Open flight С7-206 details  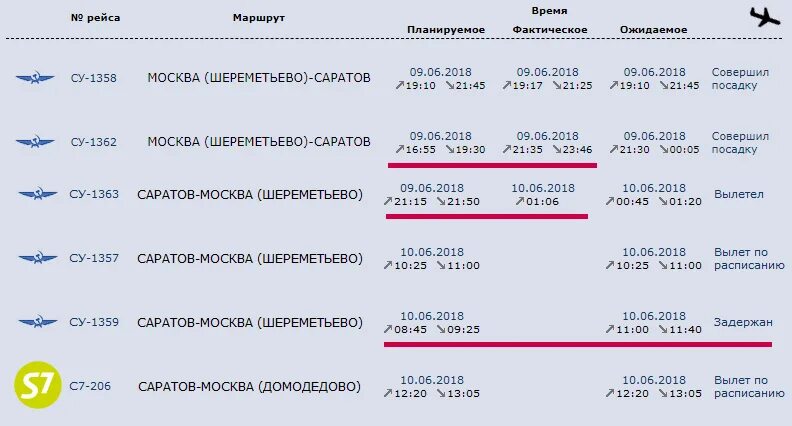click(x=90, y=386)
